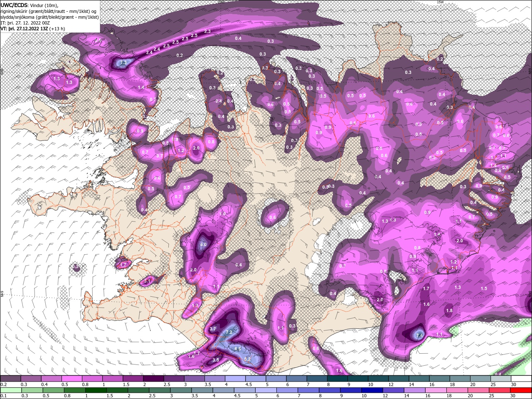Screen dimensions: 532x399
Task: Click the 'VT: þri. 27.12.2022 13Z' valid time
Action: click(x=24, y=29)
